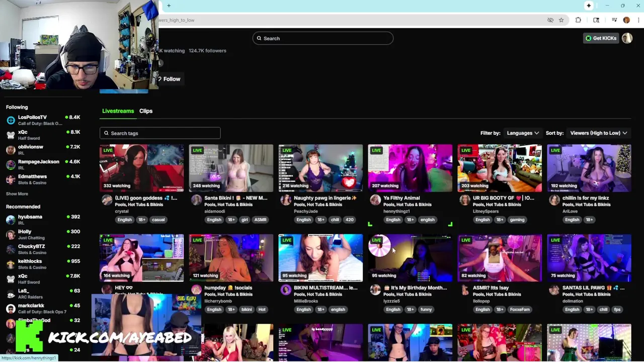
Task: Select the fps tag on dollmation stream
Action: [x=617, y=310]
